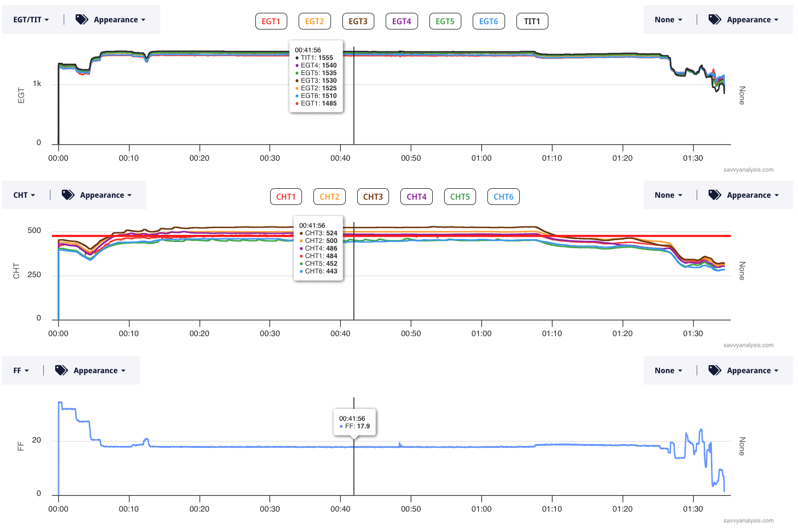Click the tag icon at right of CHT chart
This screenshot has width=798, height=532.
715,195
